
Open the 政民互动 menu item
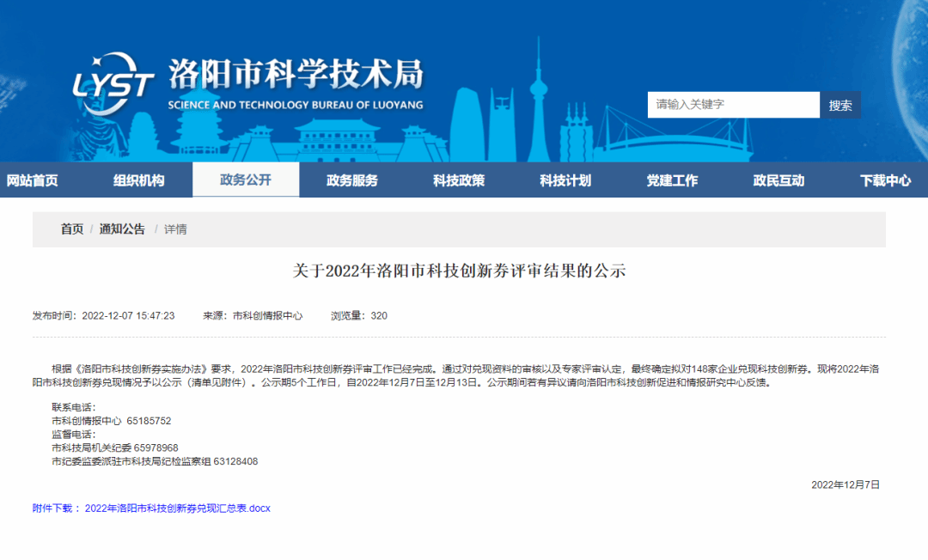point(778,180)
